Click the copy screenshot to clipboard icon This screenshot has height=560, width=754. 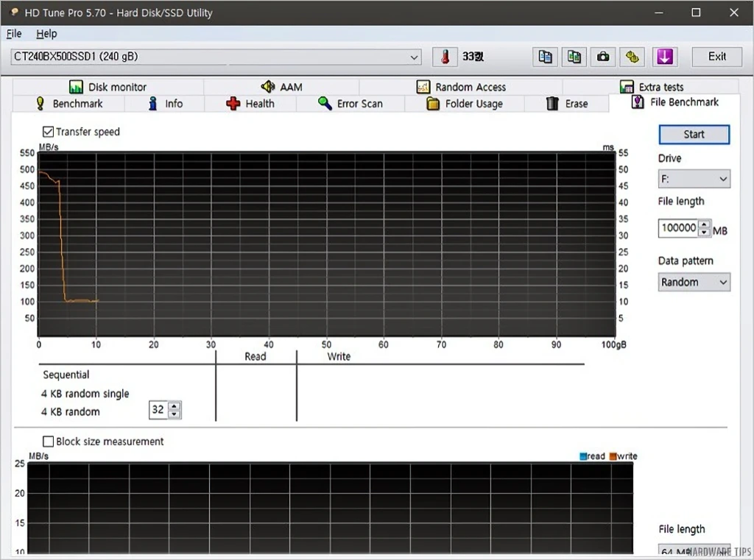point(574,57)
